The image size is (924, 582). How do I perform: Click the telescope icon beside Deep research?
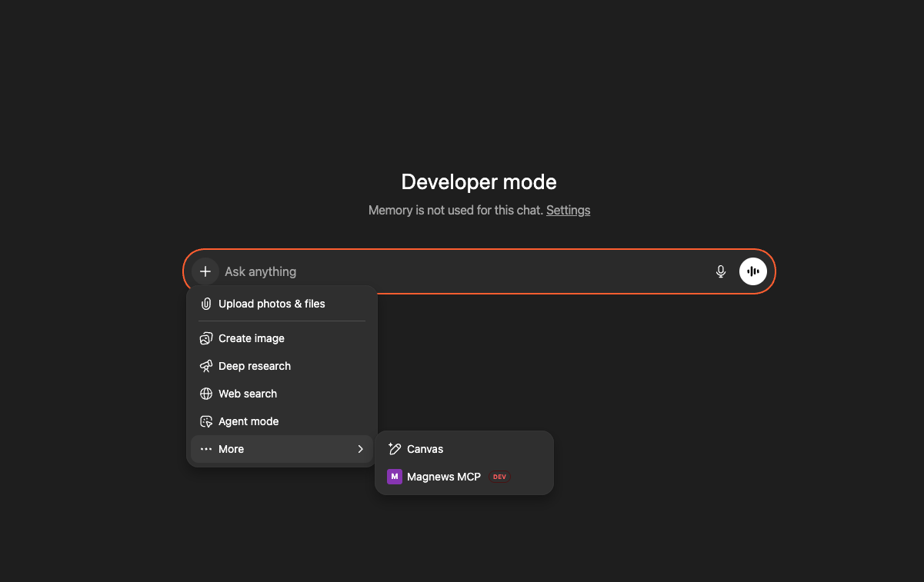click(x=206, y=366)
